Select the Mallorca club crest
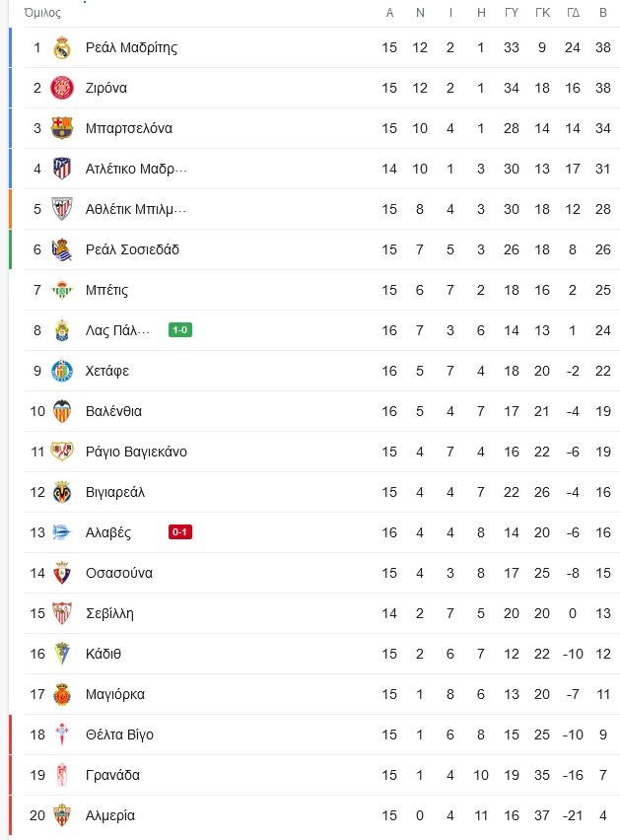 [x=62, y=694]
